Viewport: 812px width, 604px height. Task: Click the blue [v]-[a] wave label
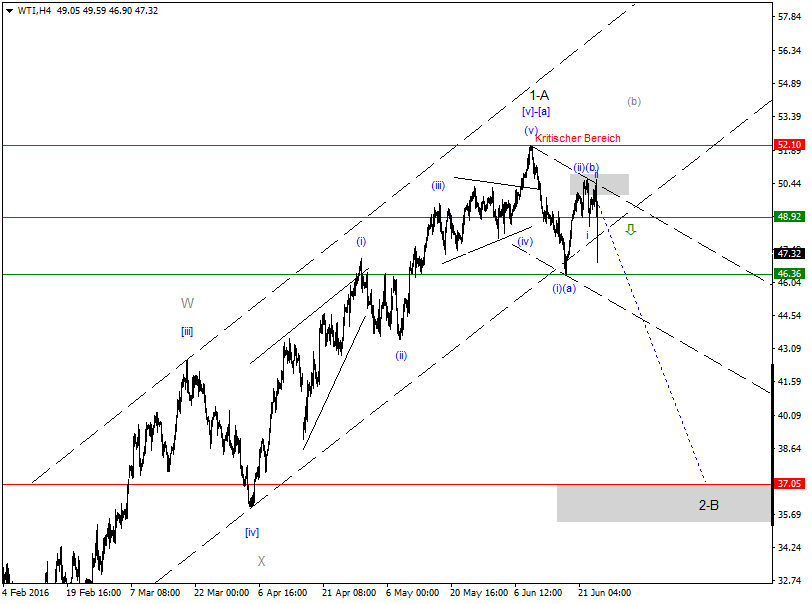click(537, 112)
